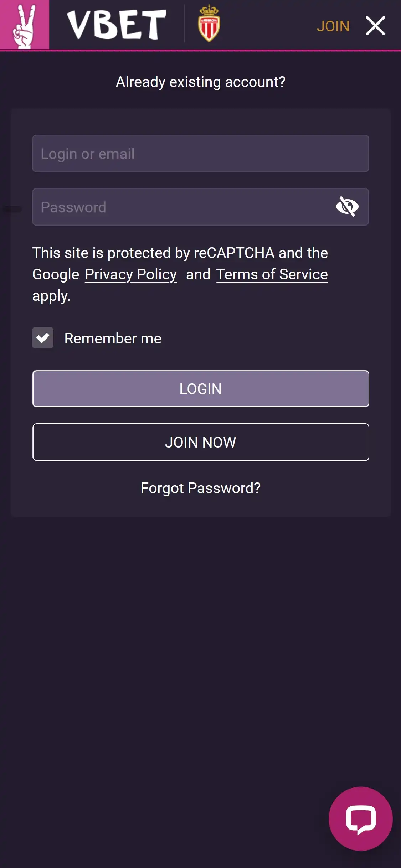Click the pink divider line under header
This screenshot has height=868, width=401.
coord(200,51)
